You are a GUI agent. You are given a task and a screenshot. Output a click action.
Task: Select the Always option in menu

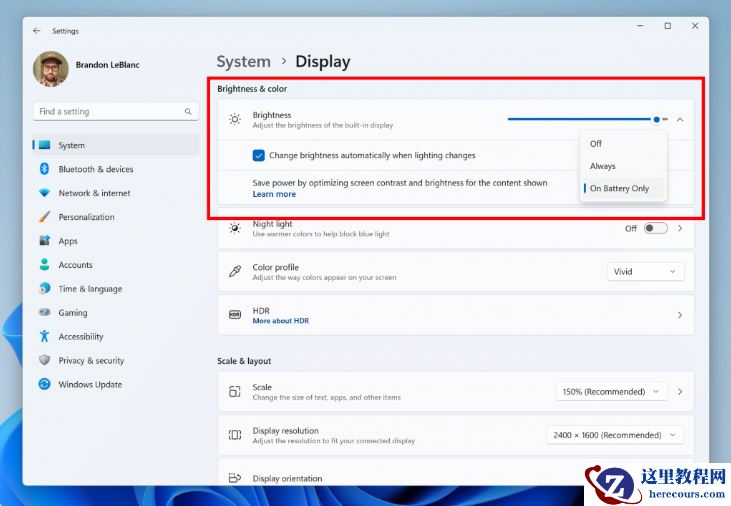click(603, 166)
